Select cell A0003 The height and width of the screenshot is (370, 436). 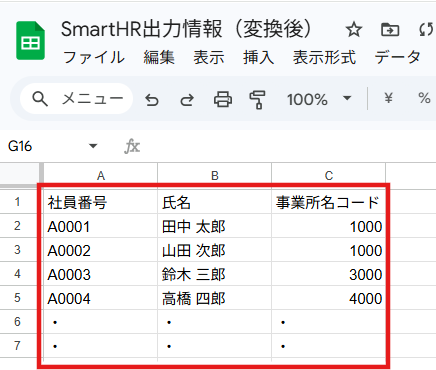pos(101,274)
